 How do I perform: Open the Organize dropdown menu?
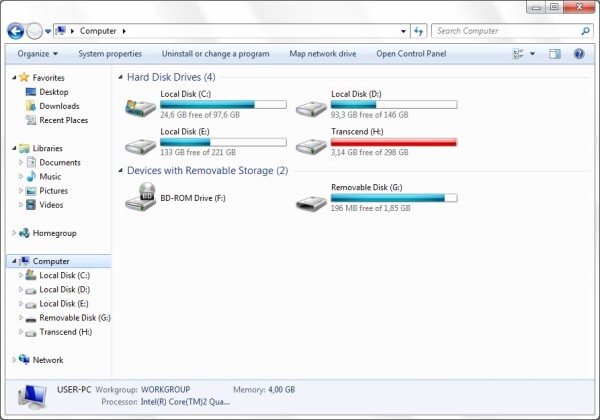click(x=38, y=54)
